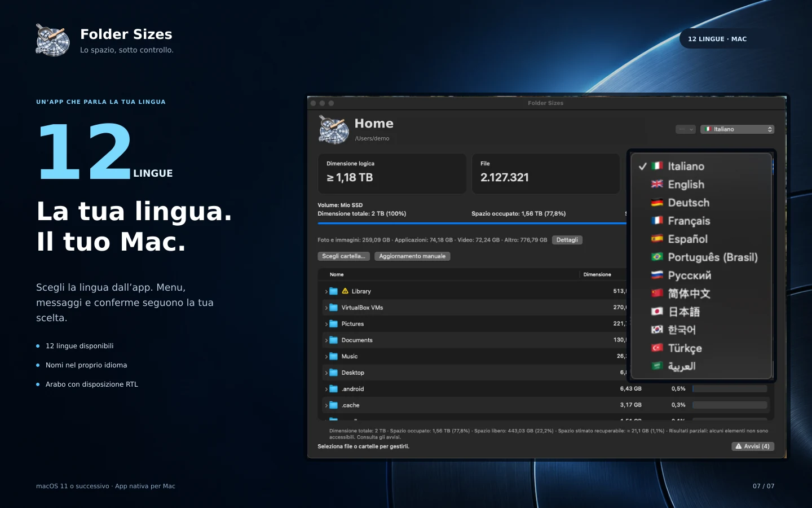812x508 pixels.
Task: Click the ≥ 1,18 TB logical size value
Action: tap(350, 178)
